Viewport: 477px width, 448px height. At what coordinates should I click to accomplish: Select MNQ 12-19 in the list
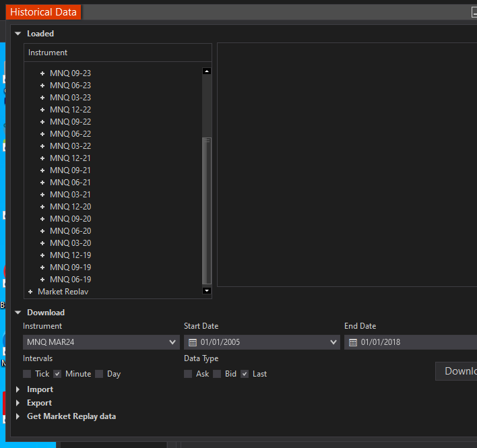70,255
